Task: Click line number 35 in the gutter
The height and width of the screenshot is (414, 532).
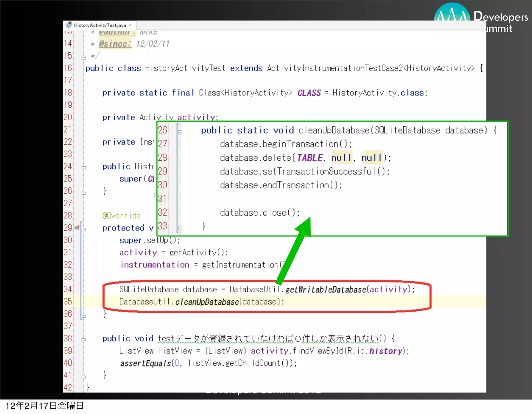Action: pos(68,301)
